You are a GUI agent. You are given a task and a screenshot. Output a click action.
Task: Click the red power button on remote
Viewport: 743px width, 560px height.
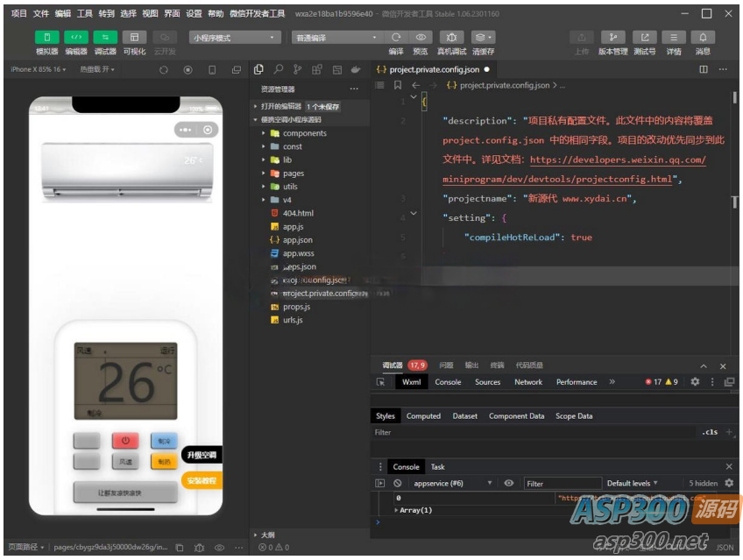pyautogui.click(x=125, y=441)
